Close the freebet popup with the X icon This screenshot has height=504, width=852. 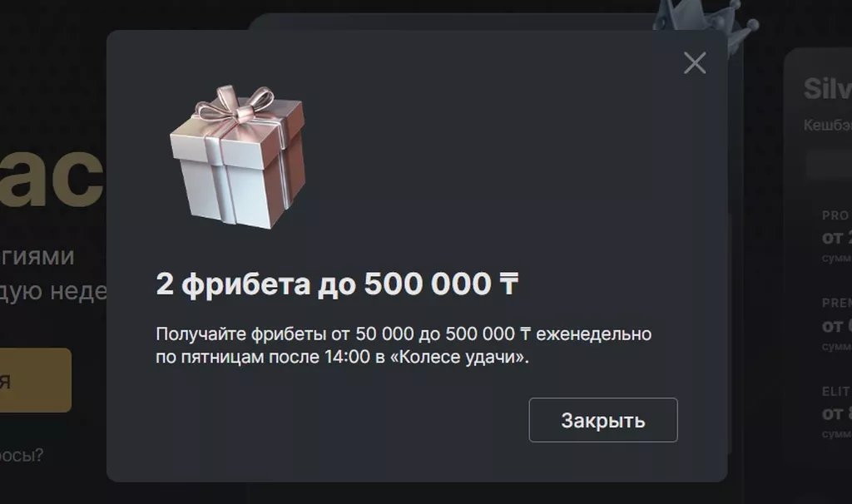coord(695,63)
